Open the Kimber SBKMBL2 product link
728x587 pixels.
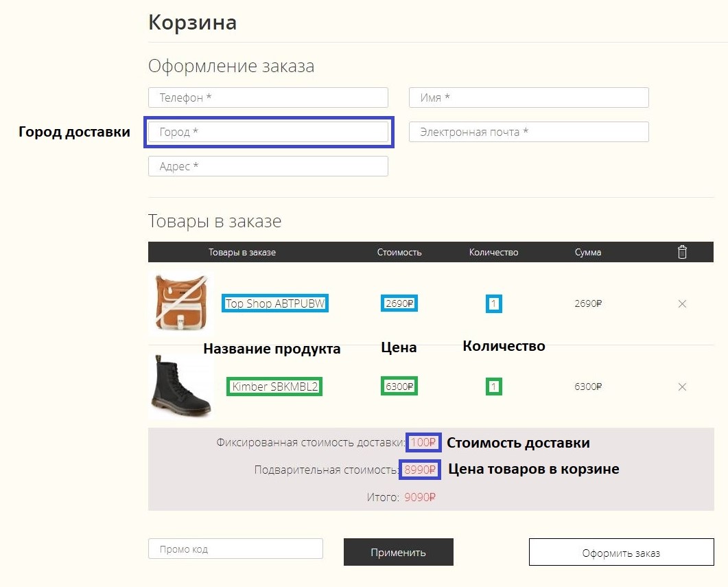pyautogui.click(x=275, y=387)
